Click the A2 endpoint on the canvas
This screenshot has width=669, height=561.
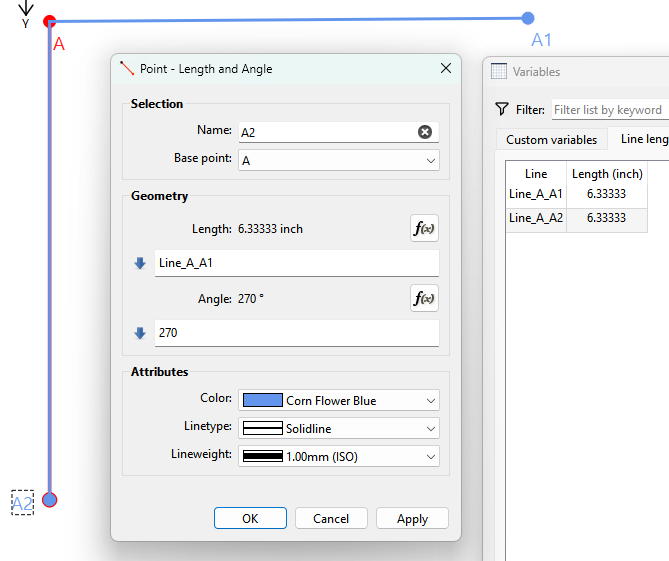[x=50, y=499]
